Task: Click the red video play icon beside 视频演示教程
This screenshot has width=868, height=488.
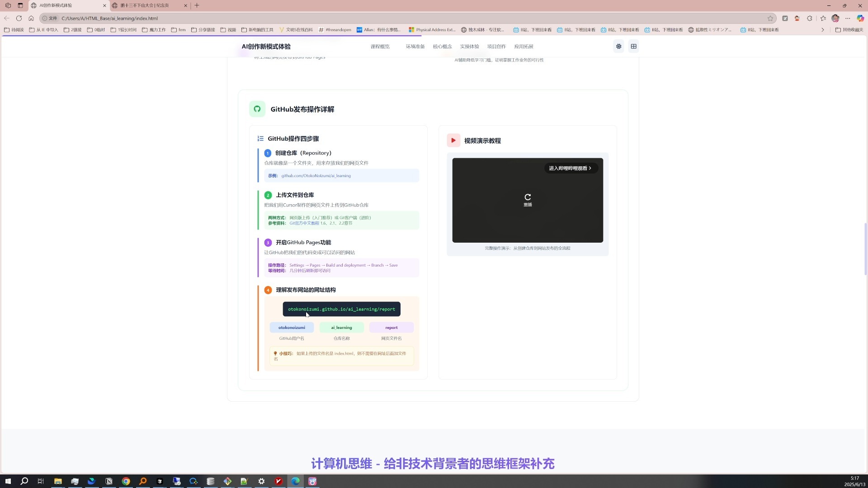Action: coord(453,141)
